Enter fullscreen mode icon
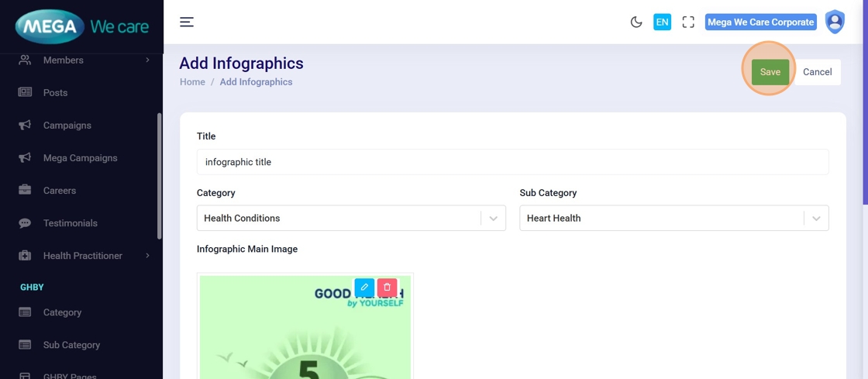 coord(688,22)
